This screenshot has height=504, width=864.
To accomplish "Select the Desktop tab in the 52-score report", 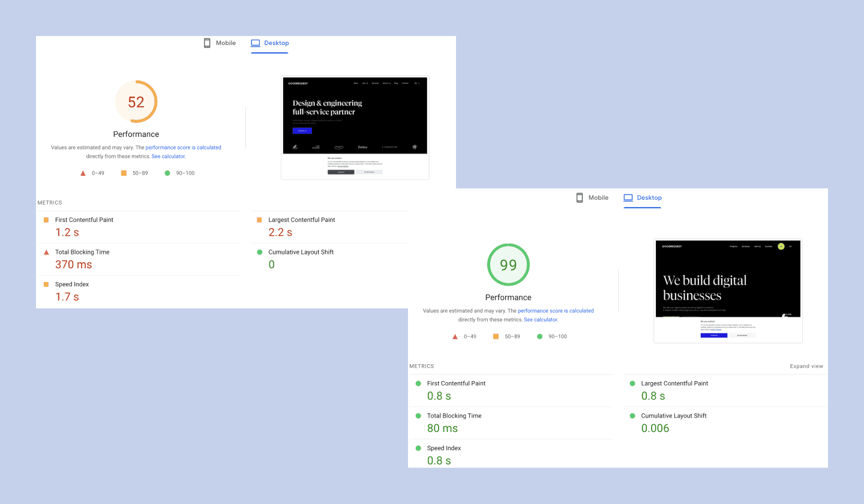I will 270,43.
